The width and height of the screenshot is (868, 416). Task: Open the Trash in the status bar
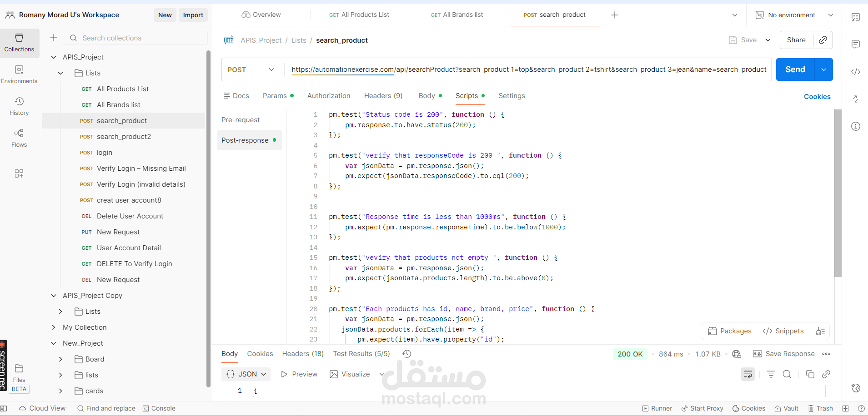(820, 408)
